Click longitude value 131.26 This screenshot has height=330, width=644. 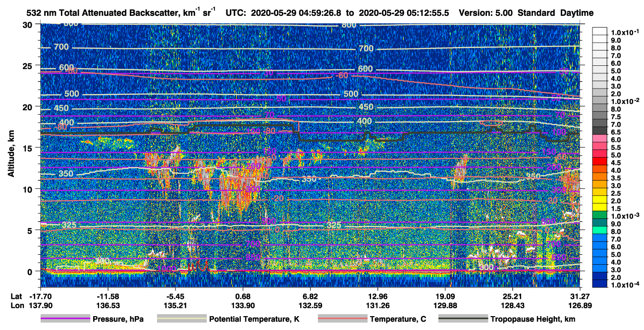tap(377, 305)
